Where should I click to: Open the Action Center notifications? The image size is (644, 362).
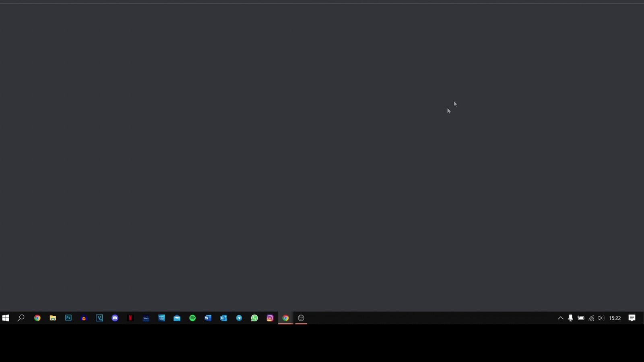tap(632, 318)
